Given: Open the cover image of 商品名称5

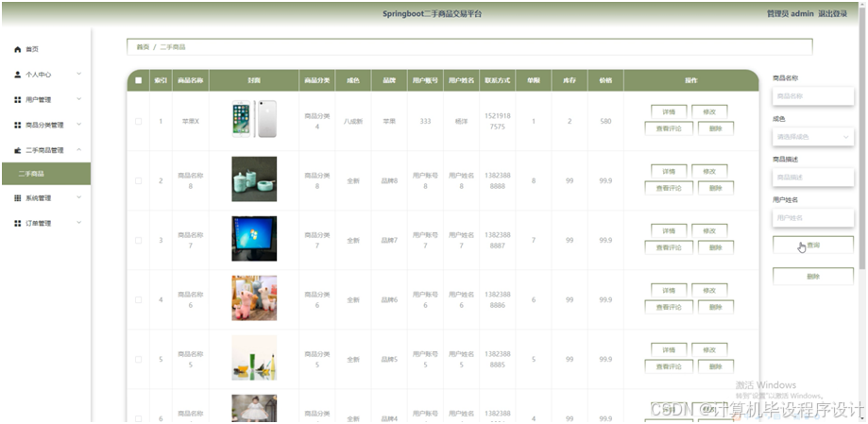Looking at the screenshot, I should [254, 358].
